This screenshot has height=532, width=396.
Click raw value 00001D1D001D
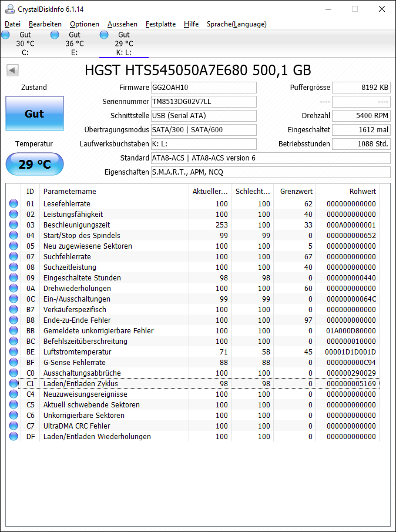coord(351,352)
